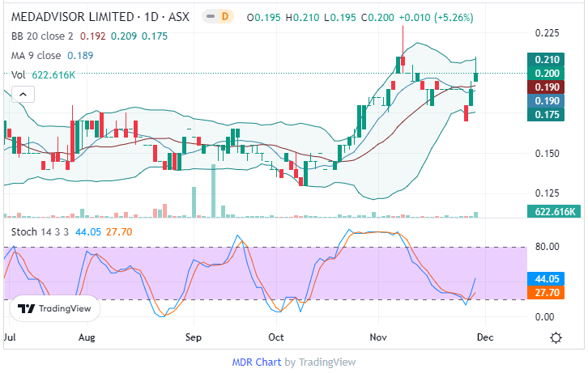Viewport: 588px width, 373px height.
Task: Select the Stoch 14 3 3 indicator legend
Action: [40, 232]
